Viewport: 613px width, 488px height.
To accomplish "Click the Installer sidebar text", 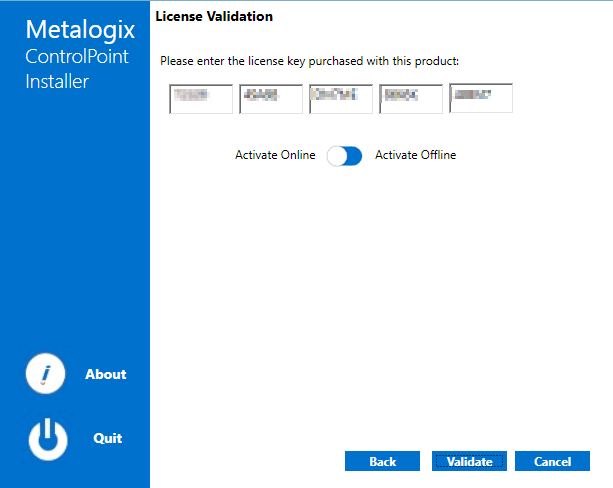I will 57,82.
